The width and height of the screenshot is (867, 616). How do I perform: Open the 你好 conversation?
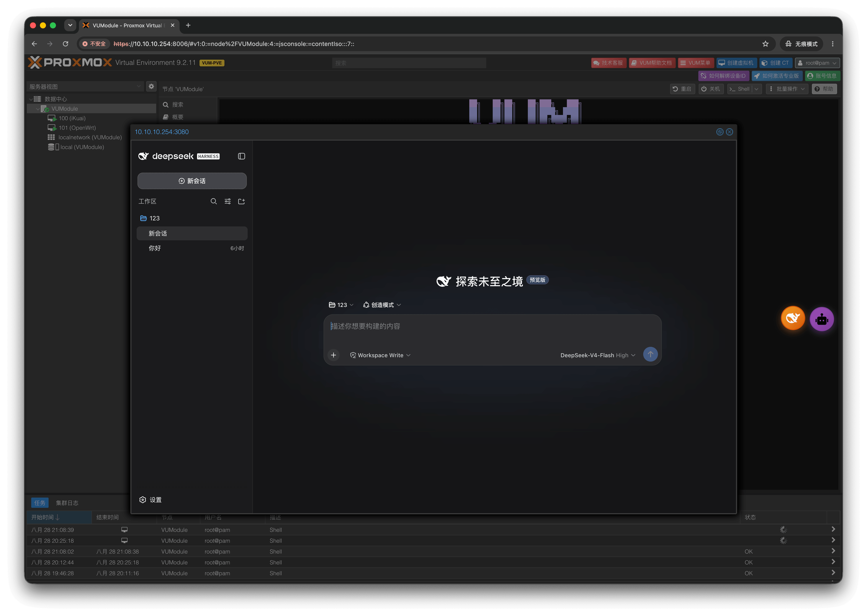(x=192, y=248)
